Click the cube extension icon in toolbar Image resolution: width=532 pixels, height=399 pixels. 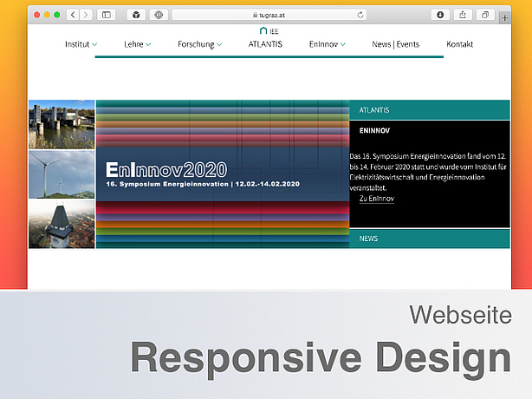[136, 15]
